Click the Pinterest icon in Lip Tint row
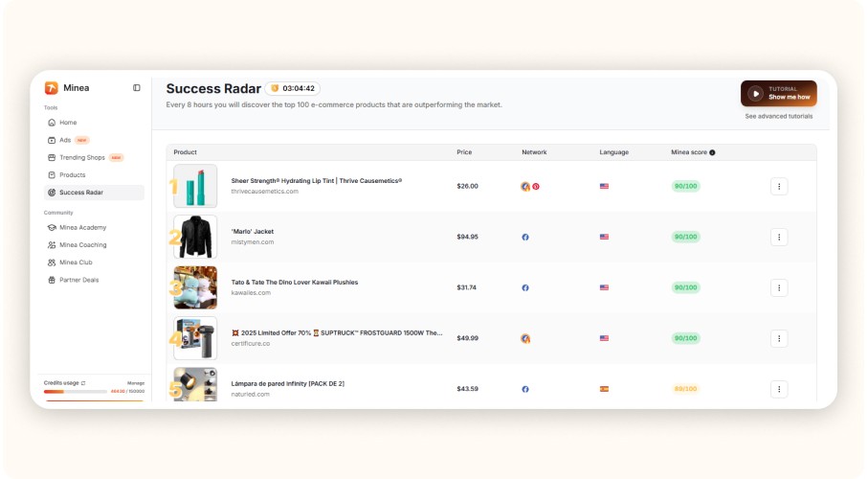The height and width of the screenshot is (479, 868). coord(536,186)
